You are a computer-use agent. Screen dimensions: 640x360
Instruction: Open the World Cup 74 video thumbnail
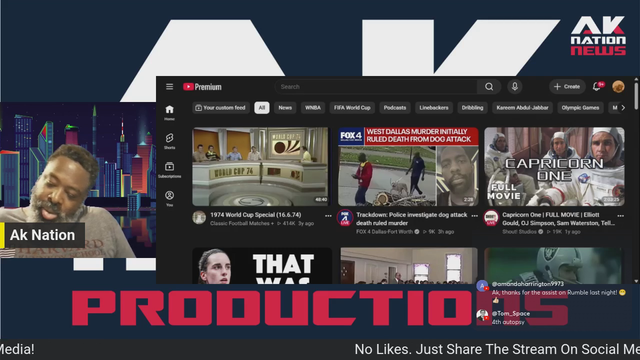point(260,166)
